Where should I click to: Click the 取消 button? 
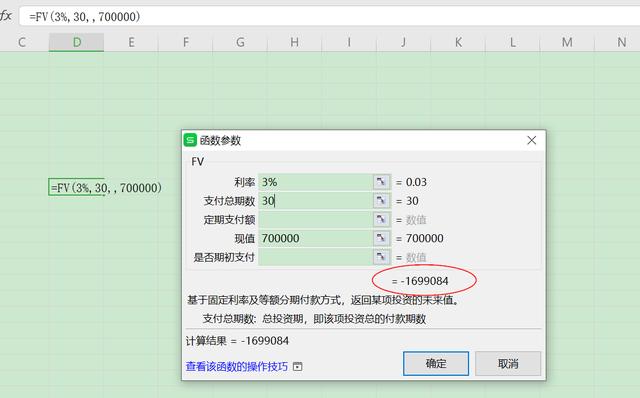coord(508,363)
